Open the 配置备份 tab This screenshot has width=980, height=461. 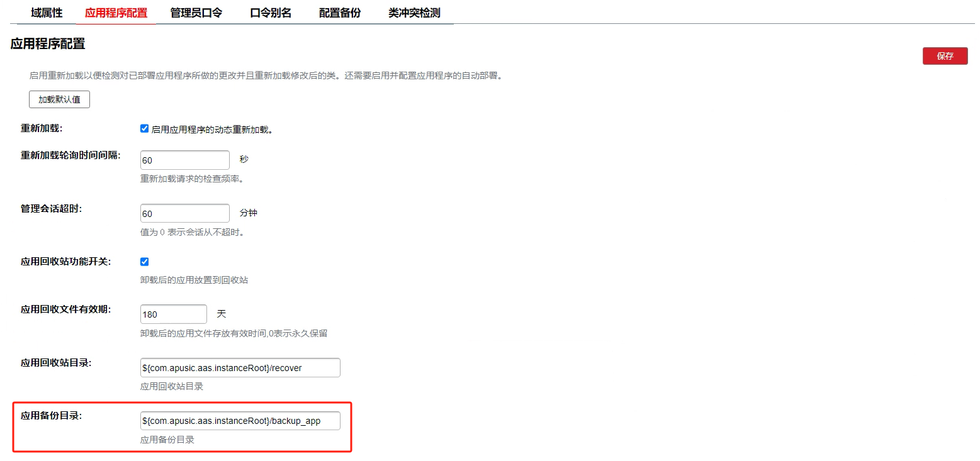click(x=340, y=13)
